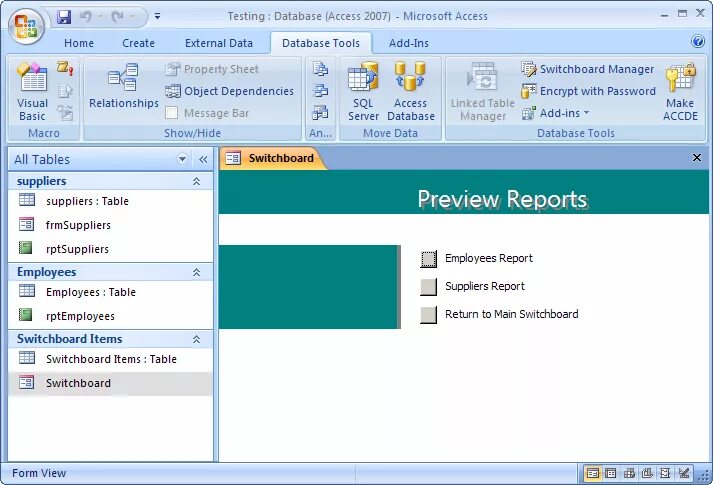Open the frmSuppliers form

tap(110, 225)
